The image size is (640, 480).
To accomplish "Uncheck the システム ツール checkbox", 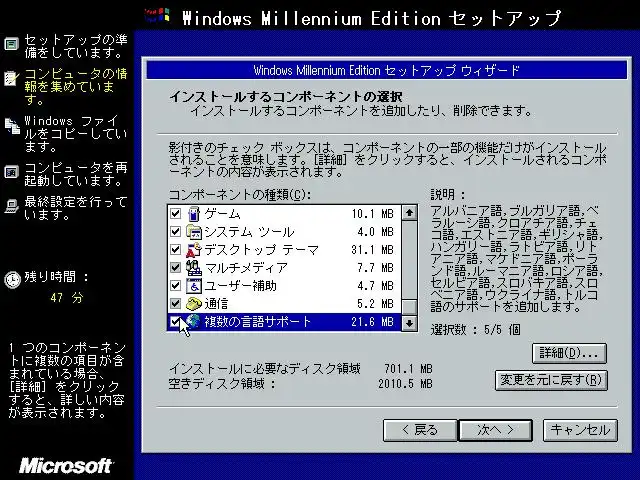I will 176,232.
